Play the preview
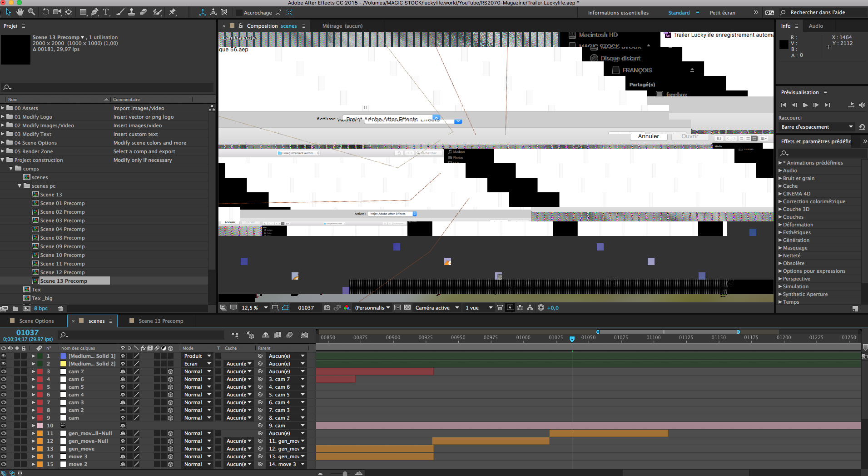The width and height of the screenshot is (868, 476). [805, 105]
